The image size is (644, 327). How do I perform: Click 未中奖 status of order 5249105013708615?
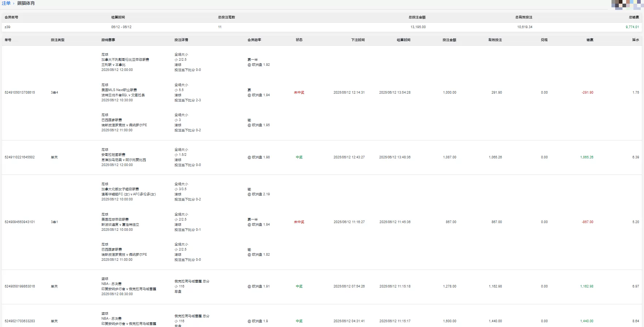(x=299, y=93)
